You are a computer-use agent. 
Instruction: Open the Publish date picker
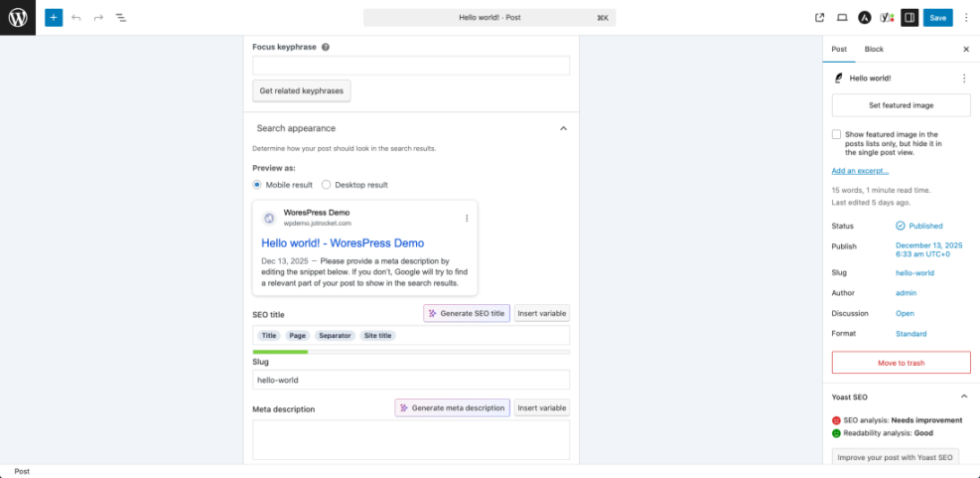(x=928, y=249)
